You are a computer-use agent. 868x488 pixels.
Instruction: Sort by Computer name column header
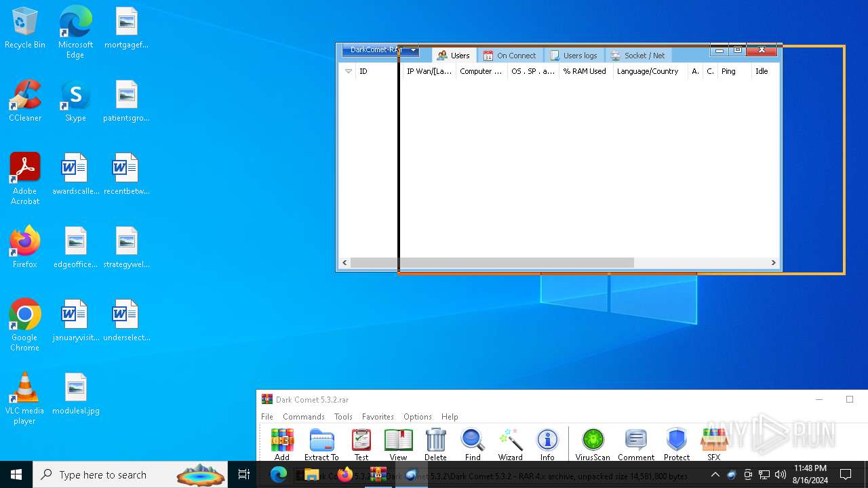(481, 71)
